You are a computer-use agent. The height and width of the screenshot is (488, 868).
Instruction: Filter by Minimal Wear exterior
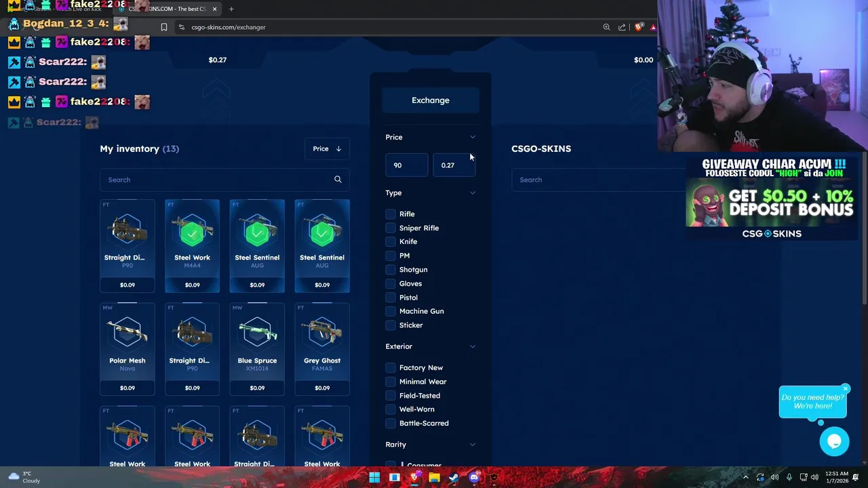391,382
